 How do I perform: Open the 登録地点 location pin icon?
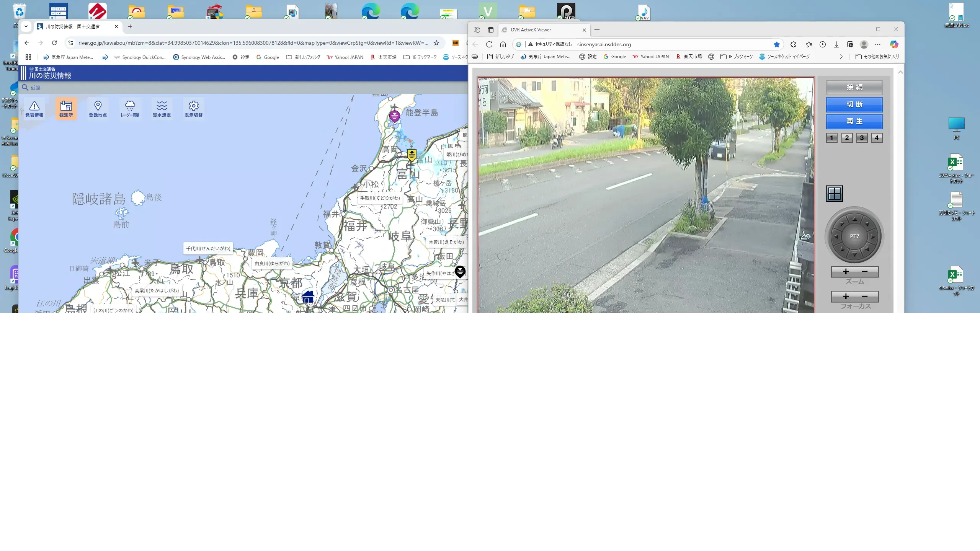coord(98,108)
